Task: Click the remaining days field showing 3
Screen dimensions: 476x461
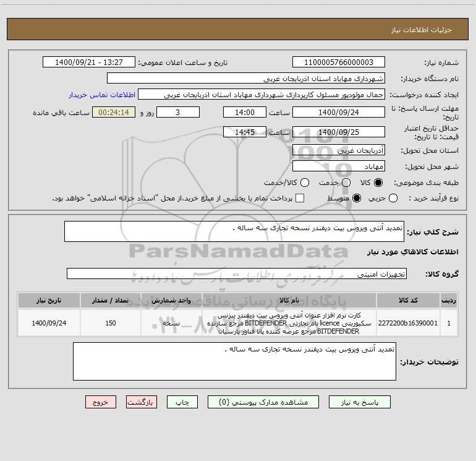Action: pos(178,112)
